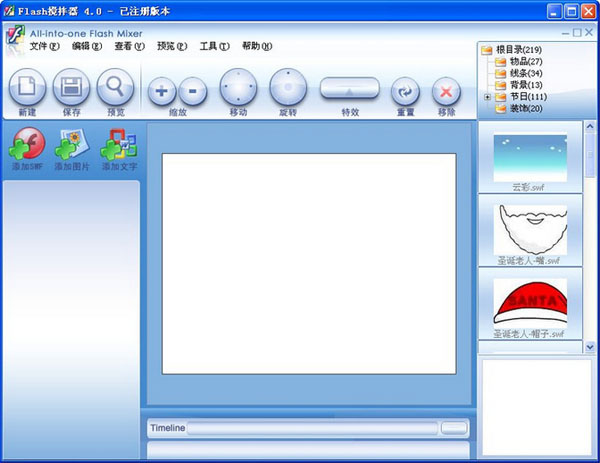Viewport: 600px width, 463px height.
Task: Select the 线条(34) folder
Action: click(x=526, y=73)
